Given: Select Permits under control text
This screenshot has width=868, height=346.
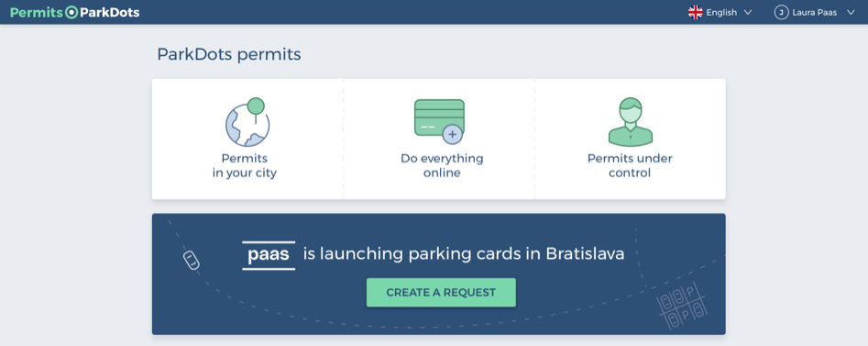Looking at the screenshot, I should (x=630, y=166).
